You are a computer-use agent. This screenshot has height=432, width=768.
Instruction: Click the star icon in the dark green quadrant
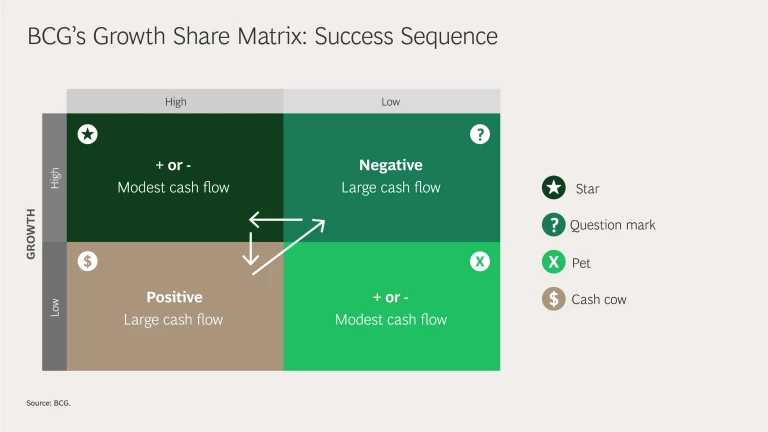point(88,133)
